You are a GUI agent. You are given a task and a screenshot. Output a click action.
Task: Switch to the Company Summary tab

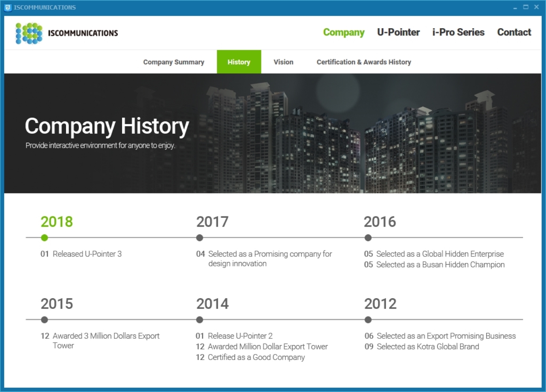point(174,62)
